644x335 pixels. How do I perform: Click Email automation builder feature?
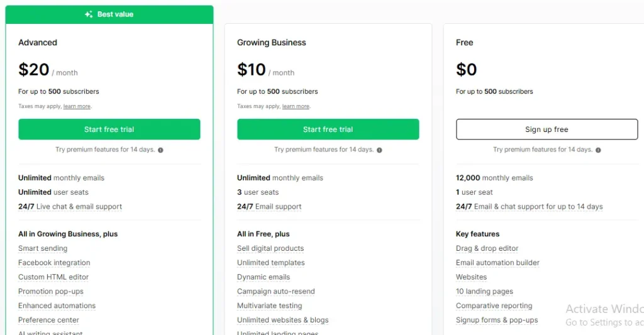point(497,263)
